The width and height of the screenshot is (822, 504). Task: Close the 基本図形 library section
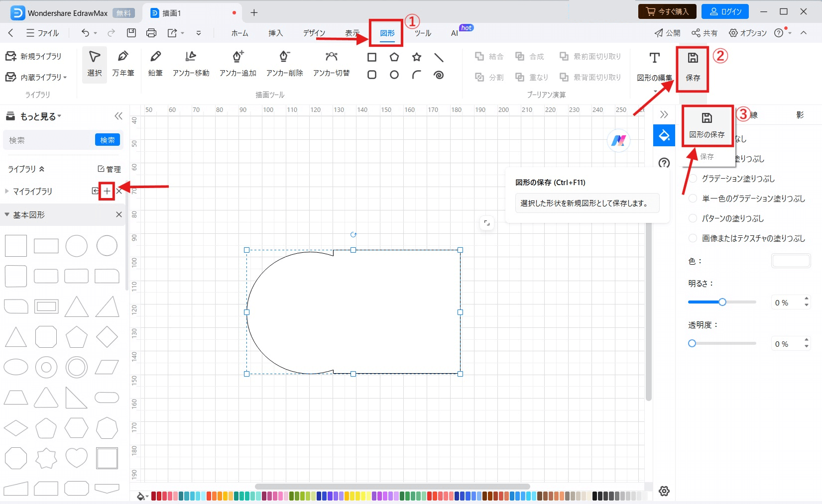click(x=119, y=214)
